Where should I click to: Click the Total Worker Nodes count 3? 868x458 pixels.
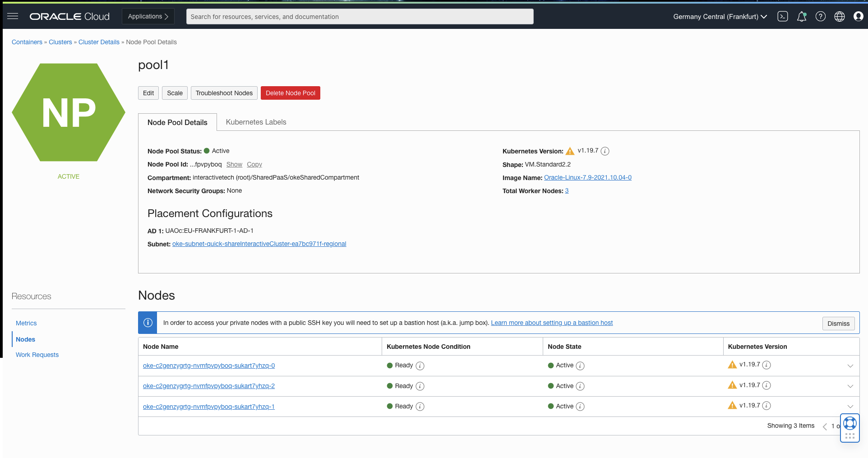[567, 190]
